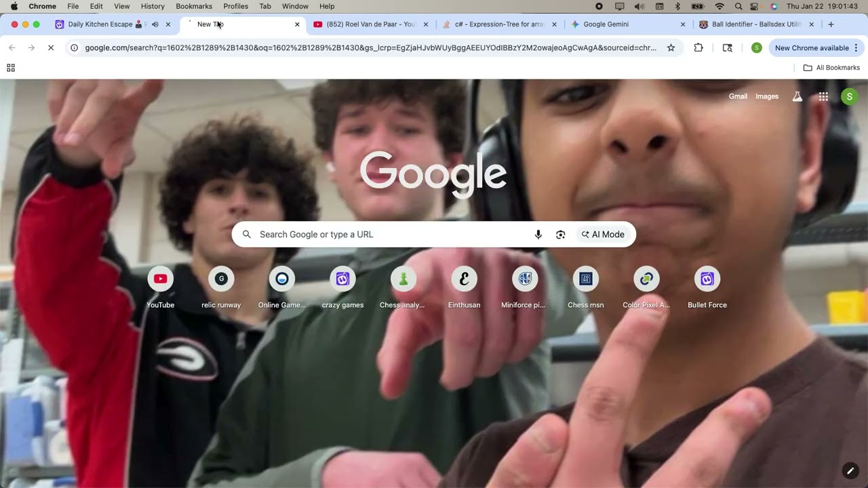868x488 pixels.
Task: Click the Chrome profile avatar in toolbar
Action: 757,48
